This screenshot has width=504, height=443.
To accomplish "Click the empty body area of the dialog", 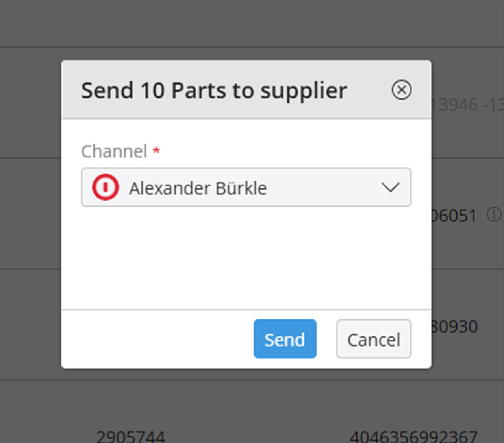I will point(246,256).
